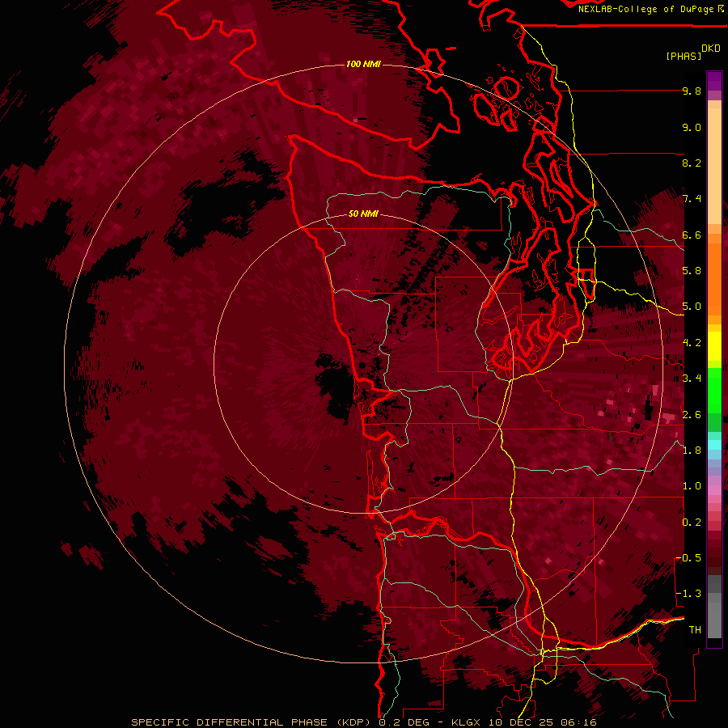Select the 3.4 value on the scale
Image resolution: width=728 pixels, height=728 pixels.
tap(692, 379)
